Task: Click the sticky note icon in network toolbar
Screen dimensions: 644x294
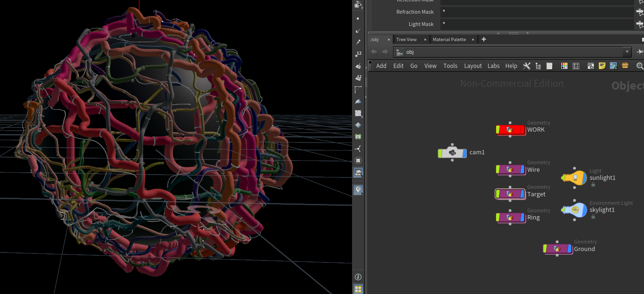Action: coord(602,66)
